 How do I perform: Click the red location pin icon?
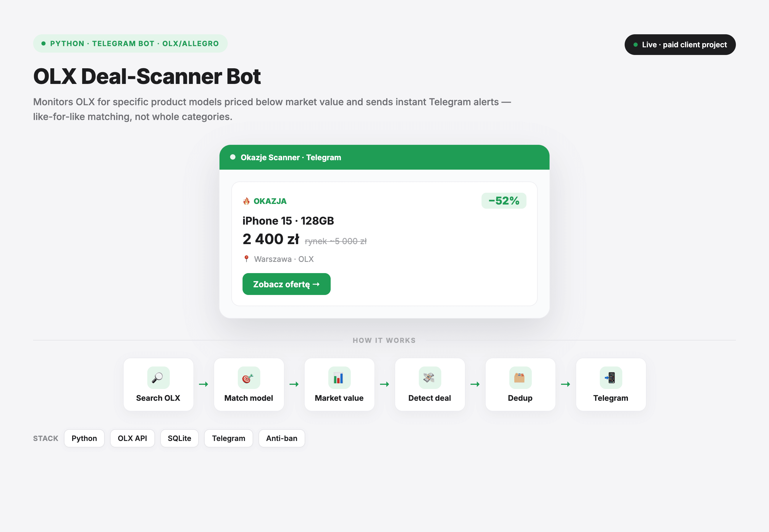pyautogui.click(x=246, y=259)
